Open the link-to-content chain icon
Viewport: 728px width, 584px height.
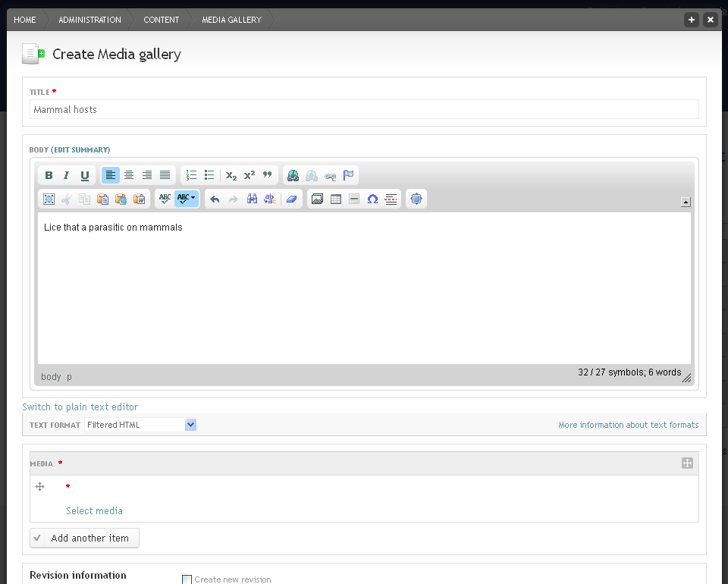click(330, 175)
